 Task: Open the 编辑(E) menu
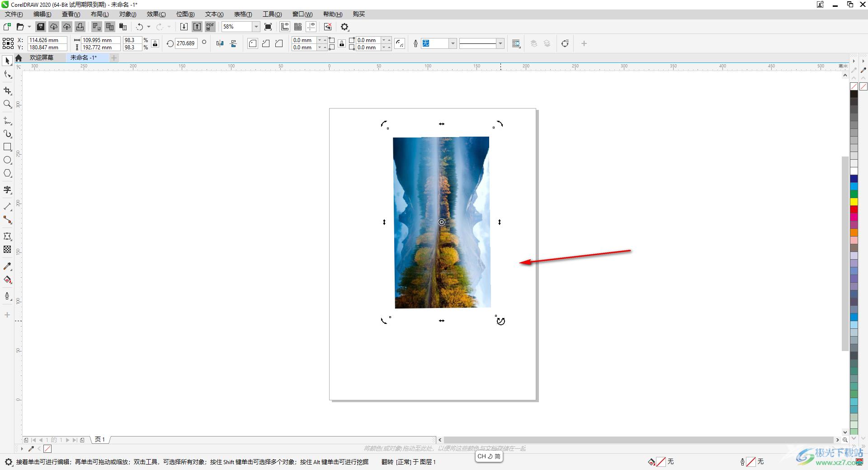(x=42, y=14)
